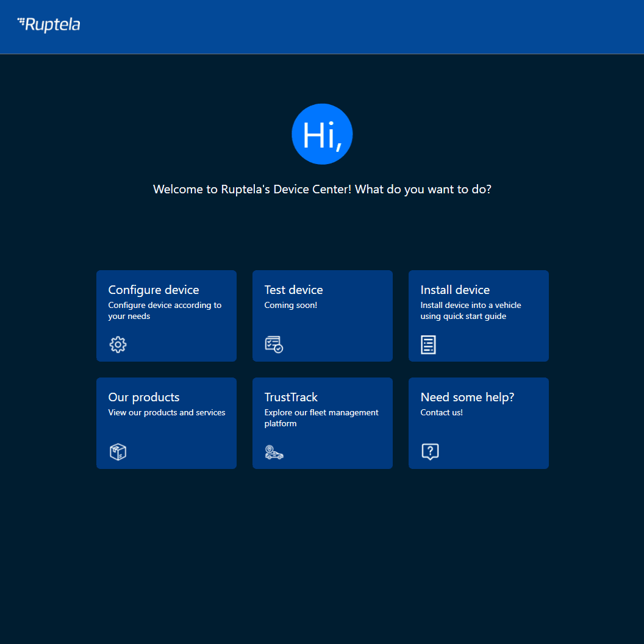
Task: Click the 'Coming soon!' text
Action: pos(291,305)
